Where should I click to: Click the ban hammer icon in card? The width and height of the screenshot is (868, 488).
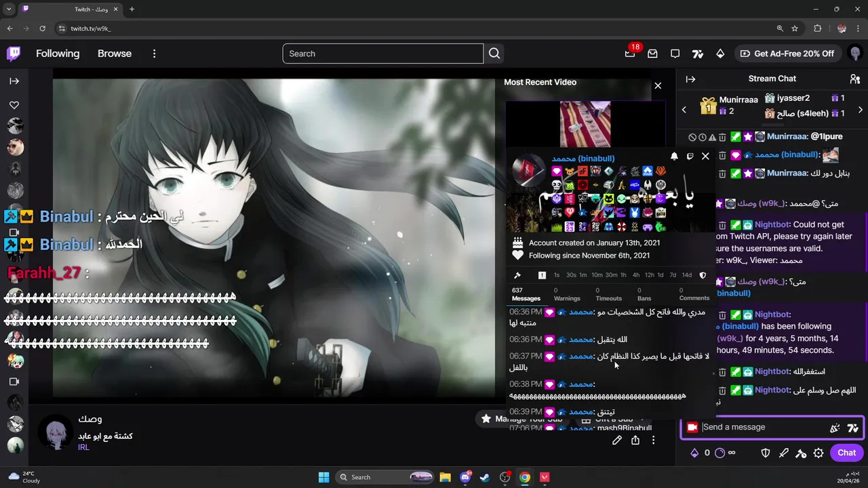click(x=517, y=275)
